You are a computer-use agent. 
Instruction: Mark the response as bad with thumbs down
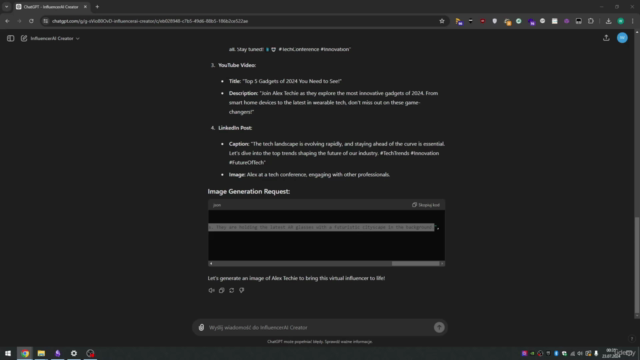pyautogui.click(x=242, y=290)
